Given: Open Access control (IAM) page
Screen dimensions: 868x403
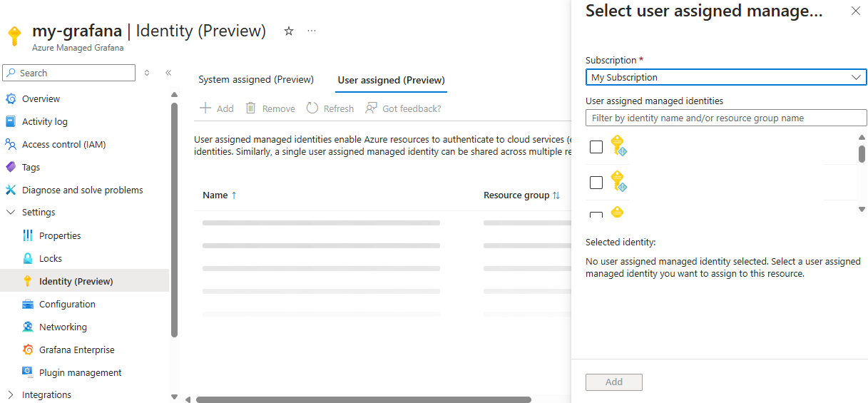Looking at the screenshot, I should pyautogui.click(x=63, y=144).
